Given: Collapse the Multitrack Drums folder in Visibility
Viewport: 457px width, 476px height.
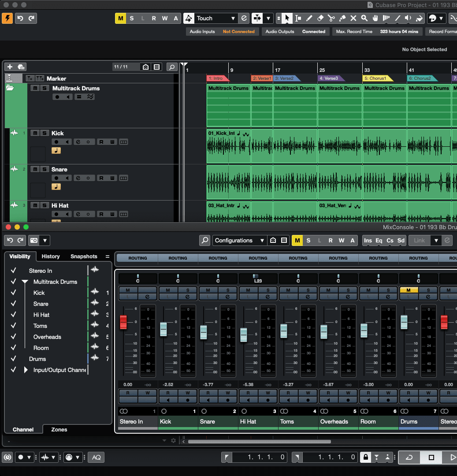Looking at the screenshot, I should 25,282.
